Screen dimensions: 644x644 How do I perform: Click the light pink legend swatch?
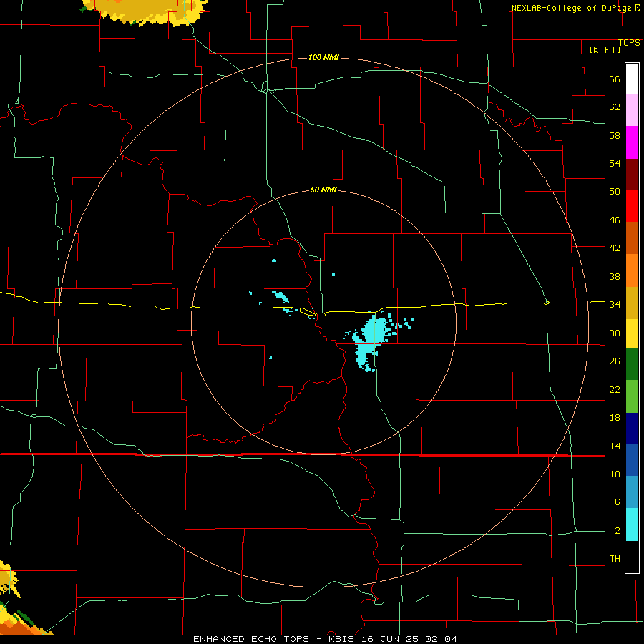tap(632, 109)
